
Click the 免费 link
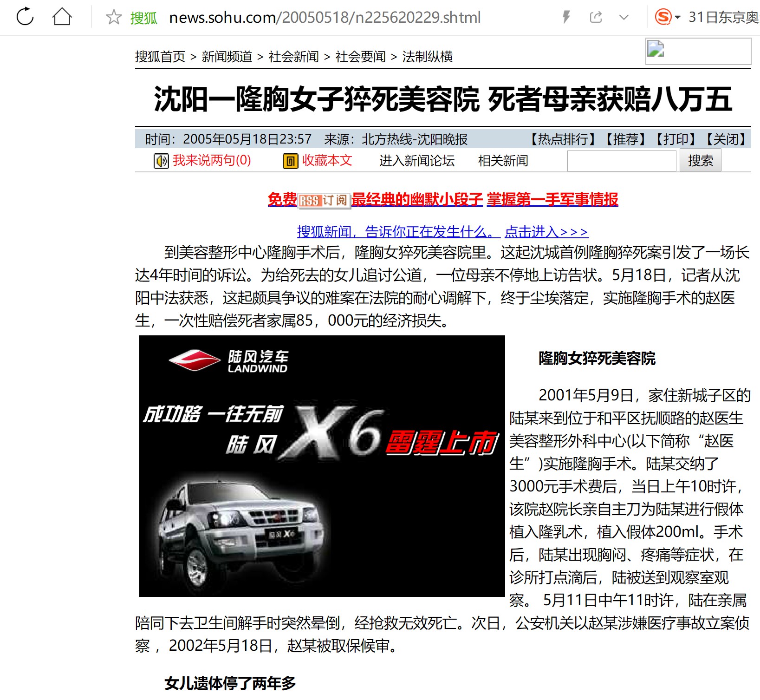tap(283, 199)
